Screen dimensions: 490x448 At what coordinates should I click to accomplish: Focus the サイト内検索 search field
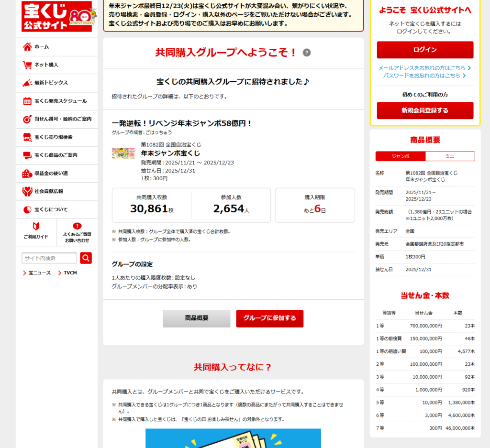point(49,258)
